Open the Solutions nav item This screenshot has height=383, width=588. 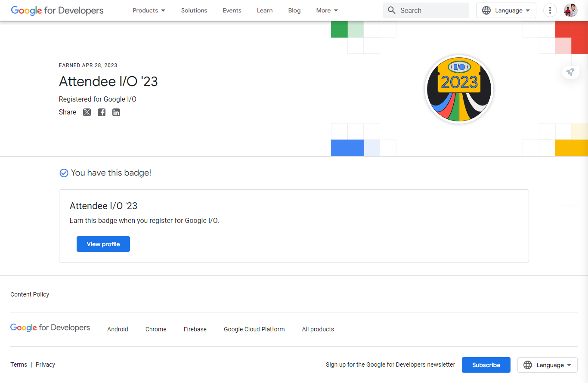[x=194, y=10]
